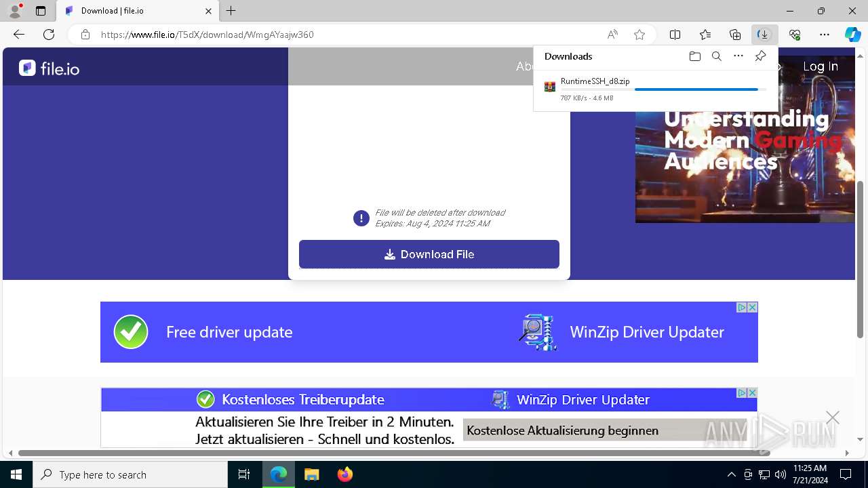
Task: Click the address bar URL
Action: (x=208, y=35)
